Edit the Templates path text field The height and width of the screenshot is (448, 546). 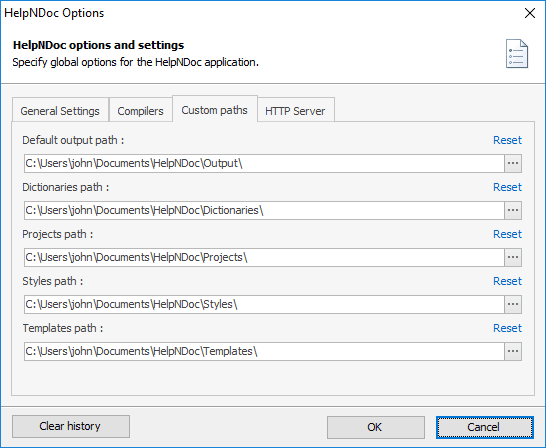tap(264, 351)
